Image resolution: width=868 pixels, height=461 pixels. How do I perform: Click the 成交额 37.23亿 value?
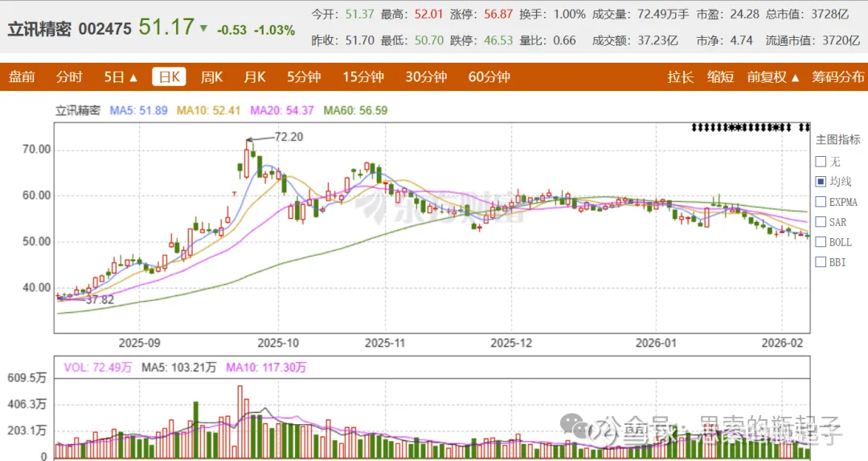click(x=657, y=40)
